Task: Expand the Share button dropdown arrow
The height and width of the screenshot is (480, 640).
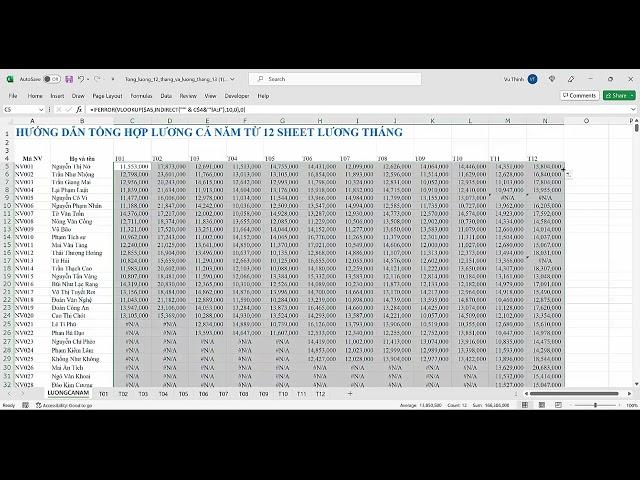Action: pos(632,96)
